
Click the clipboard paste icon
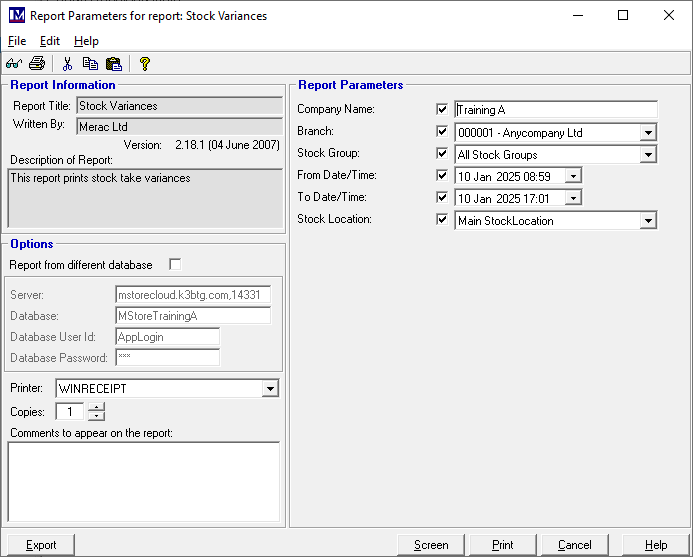[x=113, y=63]
